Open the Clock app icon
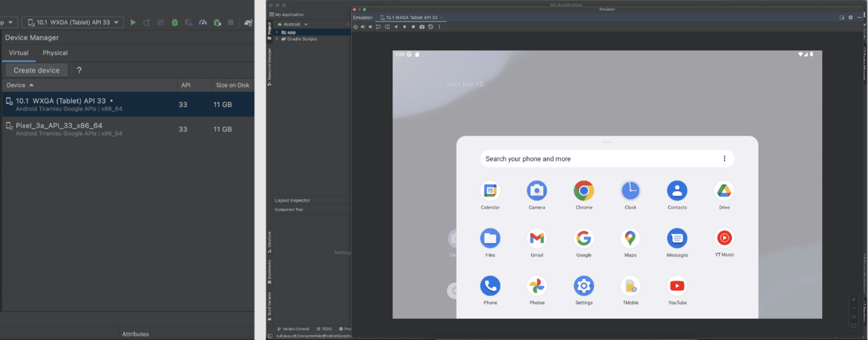This screenshot has width=868, height=340. pyautogui.click(x=630, y=190)
